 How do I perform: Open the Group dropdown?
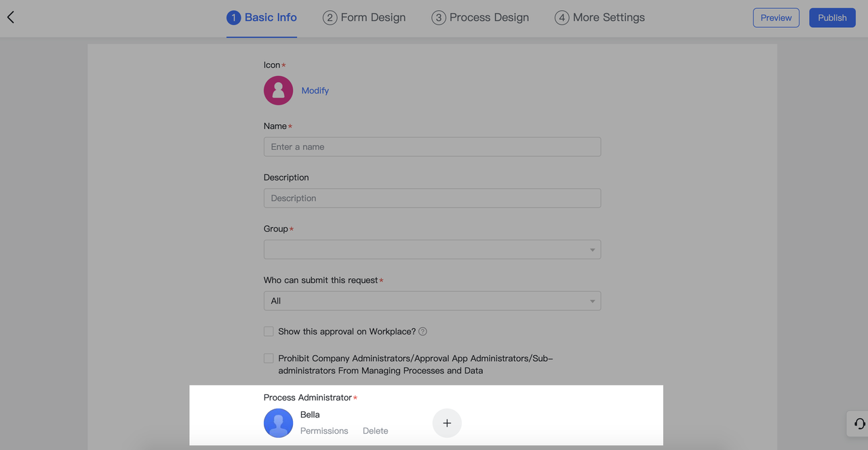[x=432, y=250]
